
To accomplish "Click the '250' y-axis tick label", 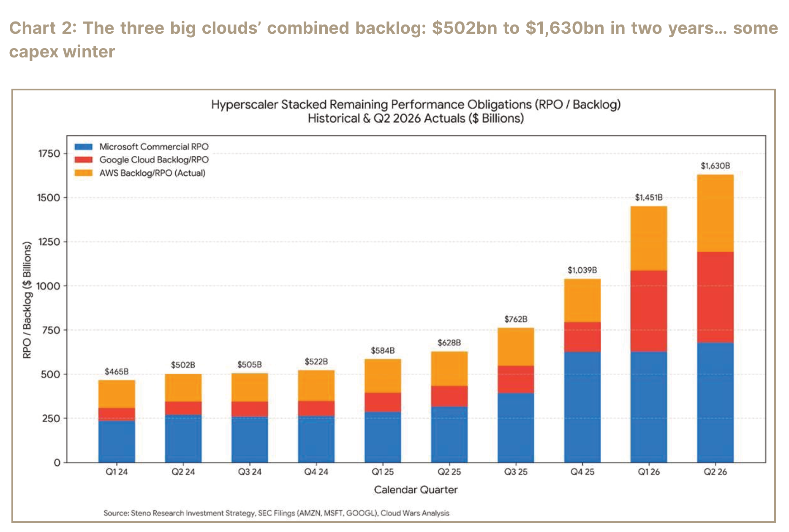I will [x=51, y=418].
